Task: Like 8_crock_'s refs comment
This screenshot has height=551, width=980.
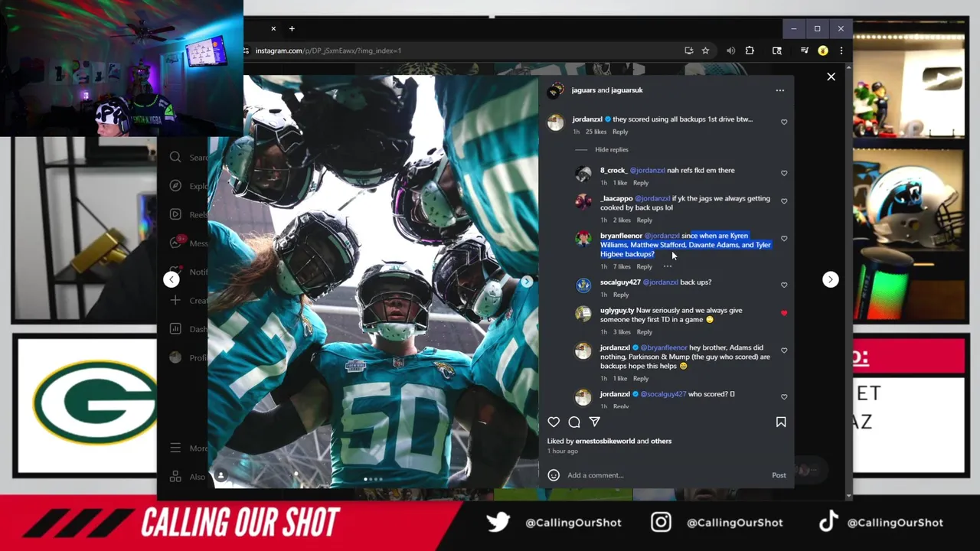Action: pyautogui.click(x=784, y=173)
